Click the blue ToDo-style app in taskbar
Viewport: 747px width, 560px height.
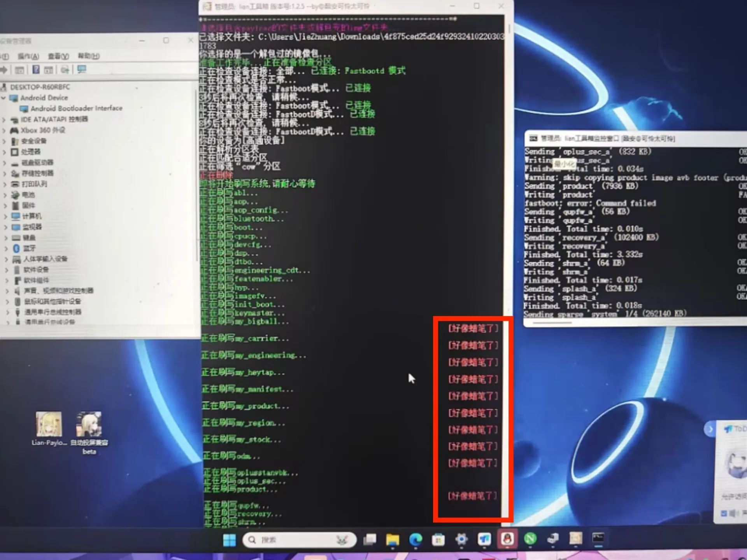(x=484, y=539)
